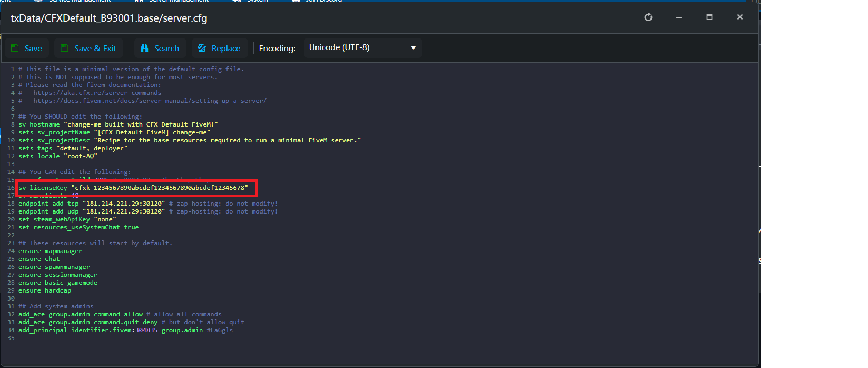The image size is (868, 368).
Task: Click the '## You CAN edit the following:' line
Action: 75,172
